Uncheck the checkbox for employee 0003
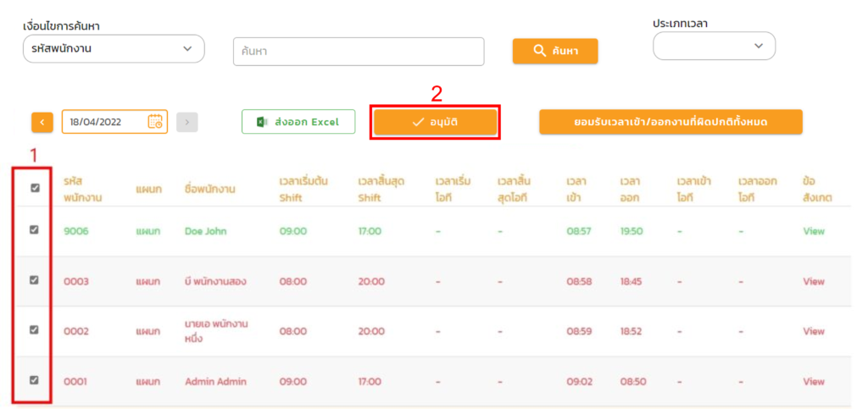The width and height of the screenshot is (868, 409). 35,280
